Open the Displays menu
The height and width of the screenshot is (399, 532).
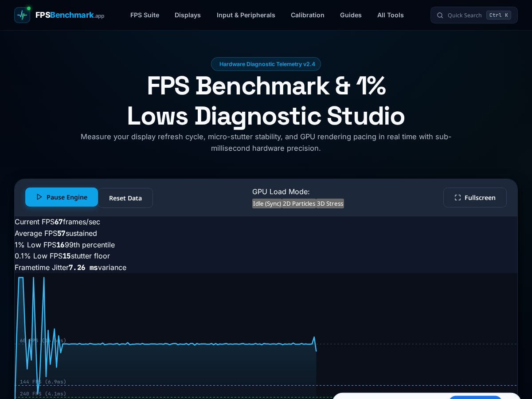click(188, 15)
